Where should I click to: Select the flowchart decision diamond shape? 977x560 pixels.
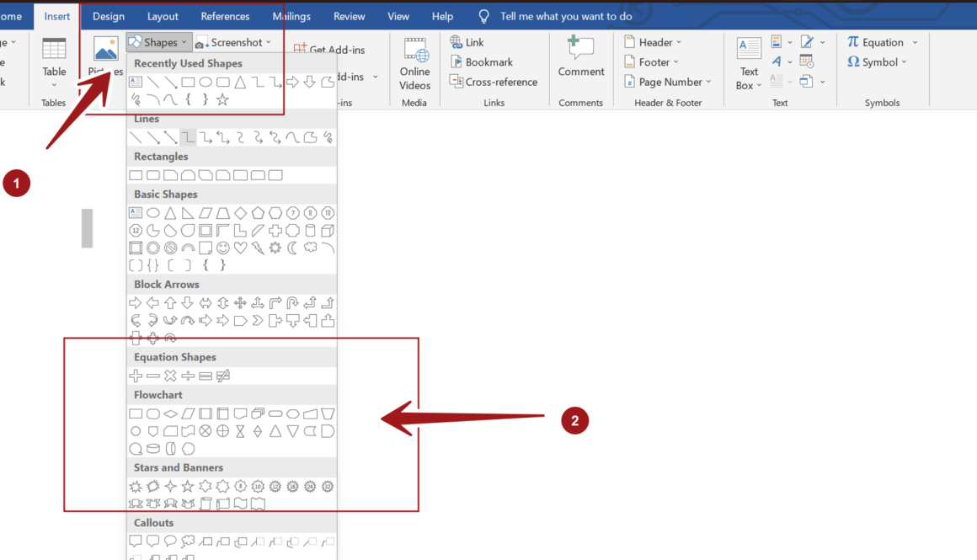pos(171,413)
